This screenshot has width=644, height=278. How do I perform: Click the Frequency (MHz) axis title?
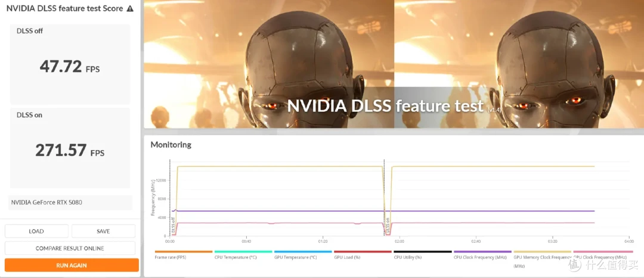pos(153,197)
